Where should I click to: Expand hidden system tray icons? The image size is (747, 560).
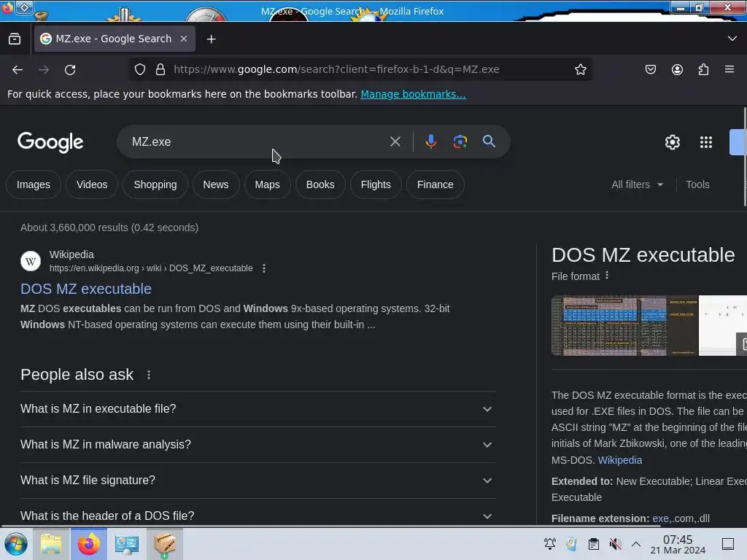636,544
